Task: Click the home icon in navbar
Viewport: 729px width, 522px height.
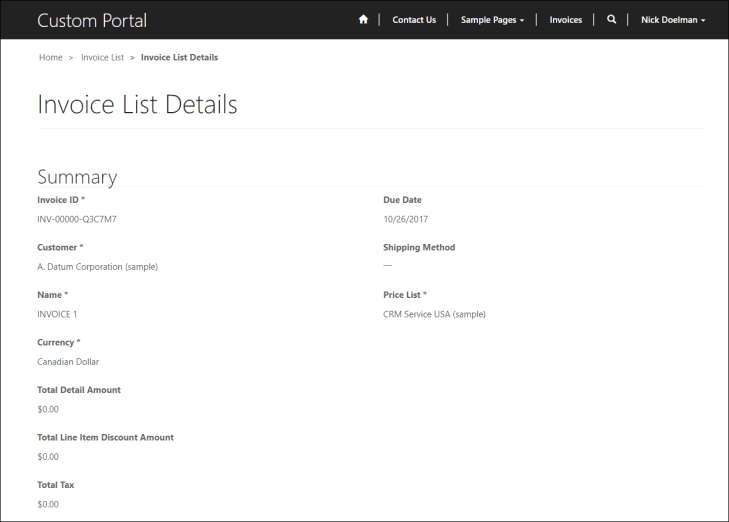Action: [363, 20]
